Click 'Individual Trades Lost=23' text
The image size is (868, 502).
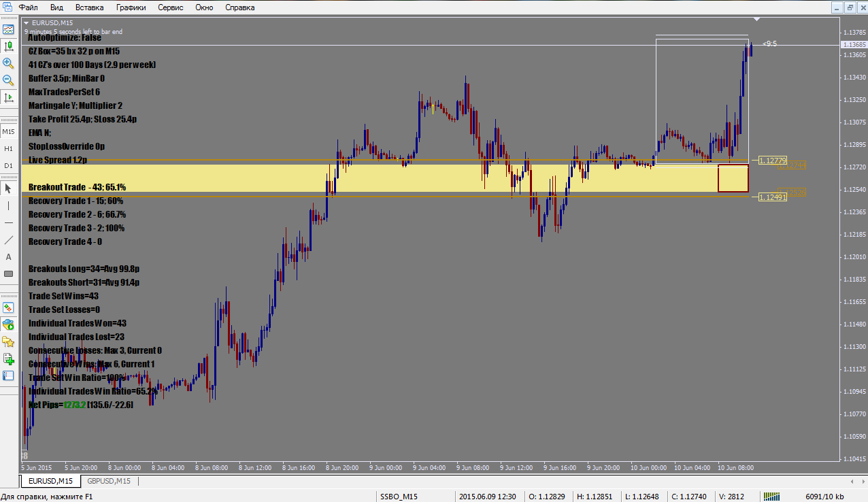(x=76, y=337)
